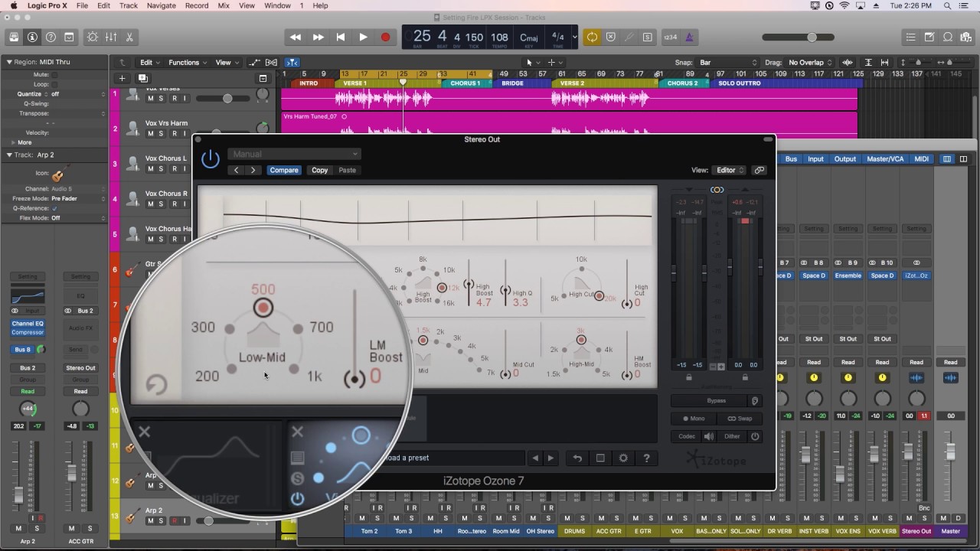Open the List Editors icon
This screenshot has height=551, width=980.
point(910,37)
